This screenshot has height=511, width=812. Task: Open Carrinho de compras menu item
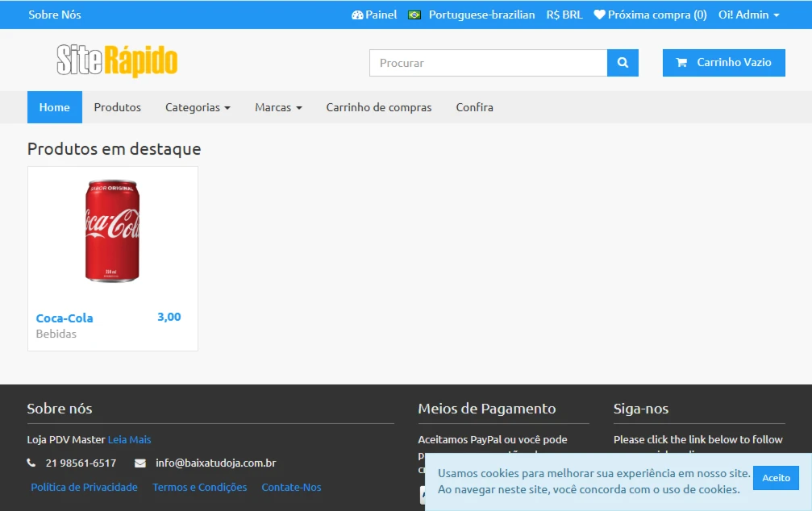point(378,107)
